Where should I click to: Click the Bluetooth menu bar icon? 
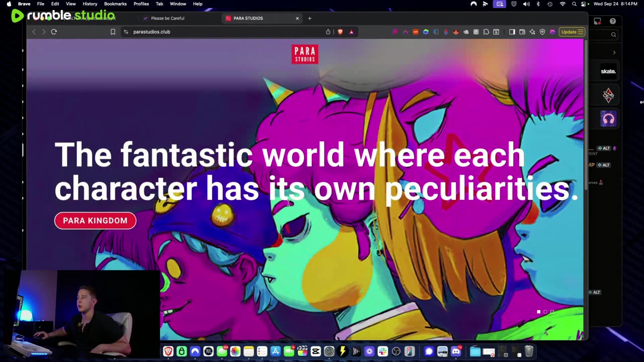coord(538,4)
